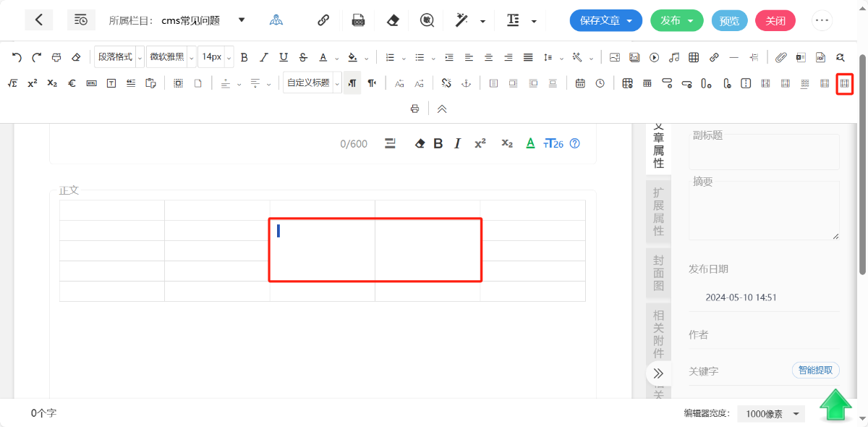868x427 pixels.
Task: Click the insert video play icon
Action: [655, 57]
